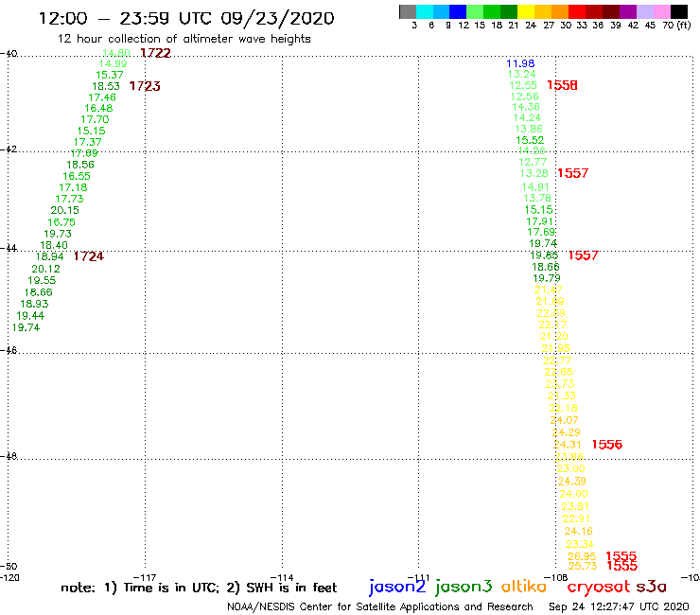Select the wave height value 25.73
This screenshot has height=615, width=700.
pos(583,566)
